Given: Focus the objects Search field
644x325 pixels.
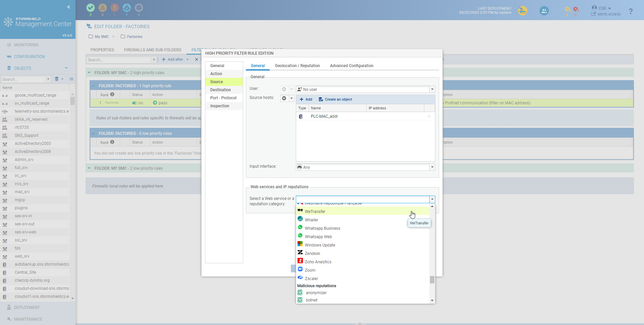Looking at the screenshot, I should pyautogui.click(x=23, y=79).
